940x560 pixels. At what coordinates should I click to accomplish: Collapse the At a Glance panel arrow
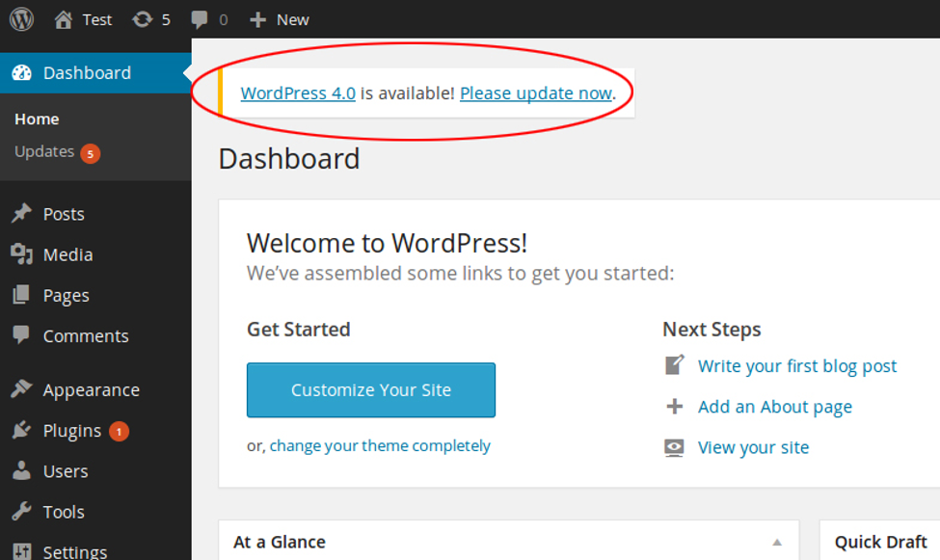777,542
